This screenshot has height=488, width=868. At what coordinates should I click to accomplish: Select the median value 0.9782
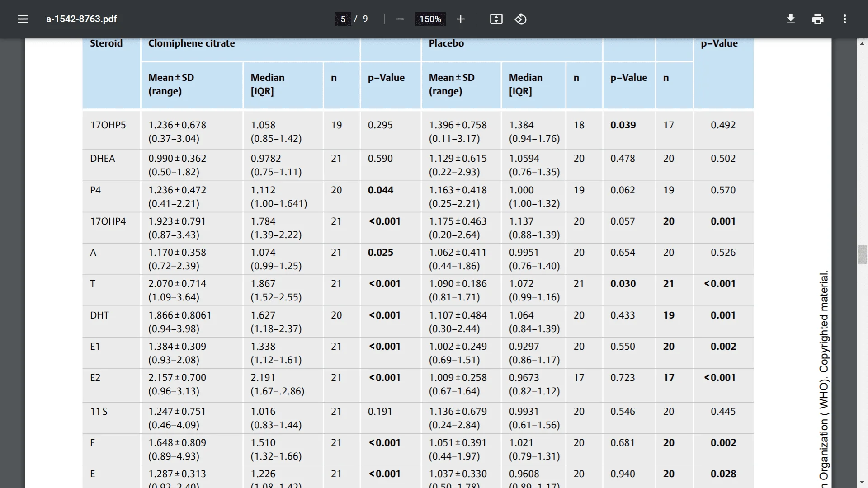tap(266, 159)
